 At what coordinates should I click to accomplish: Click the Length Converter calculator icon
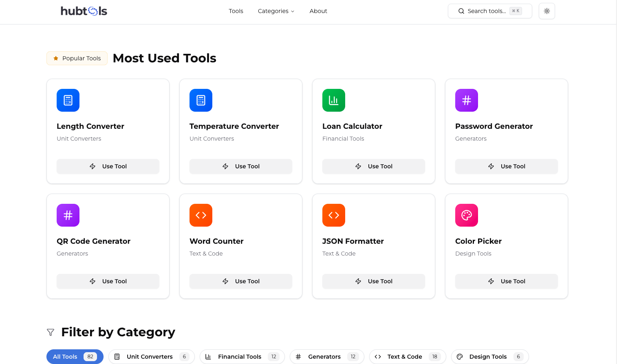pyautogui.click(x=68, y=100)
